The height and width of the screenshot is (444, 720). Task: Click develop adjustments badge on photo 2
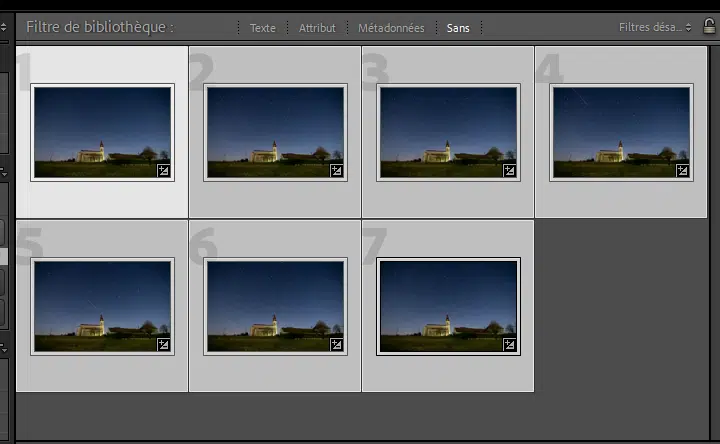(x=337, y=171)
